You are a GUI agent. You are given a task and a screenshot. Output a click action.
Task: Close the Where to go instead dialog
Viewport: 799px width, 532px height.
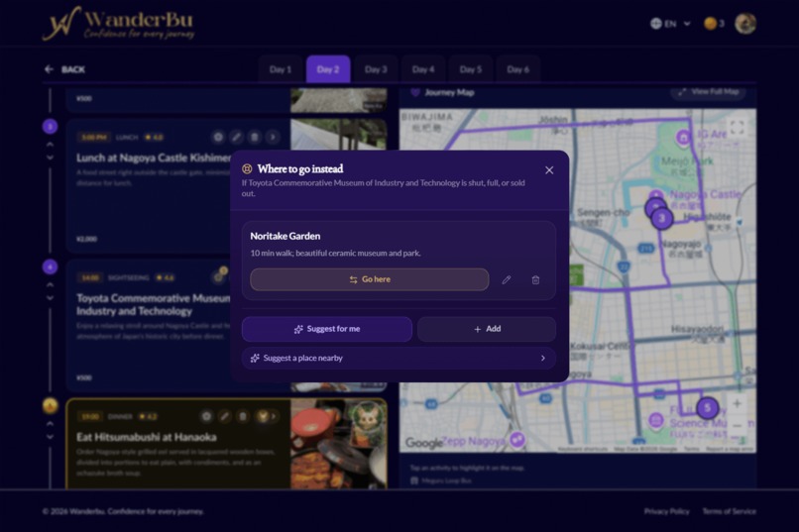pyautogui.click(x=549, y=170)
